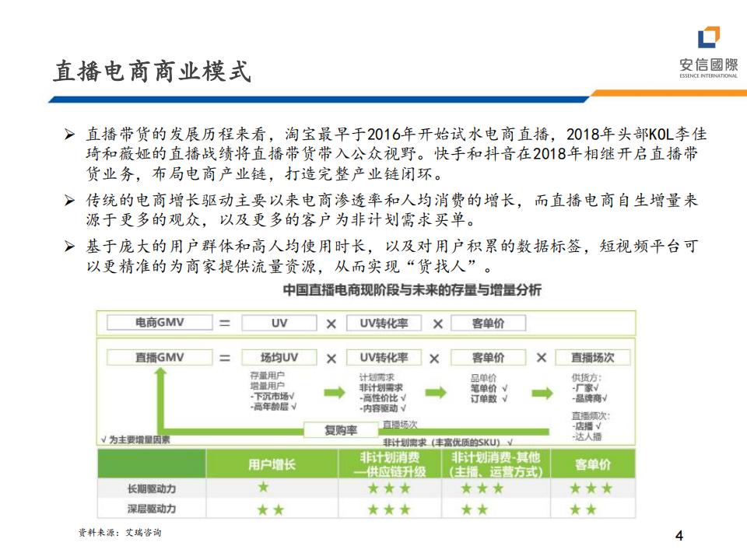This screenshot has width=747, height=560.
Task: Click the 深层驱动力 row label
Action: 152,509
